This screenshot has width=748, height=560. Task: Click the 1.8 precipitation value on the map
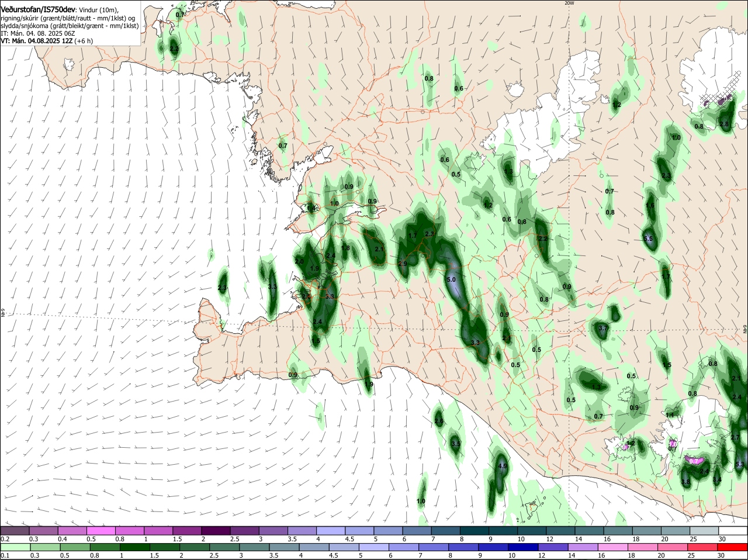[345, 248]
